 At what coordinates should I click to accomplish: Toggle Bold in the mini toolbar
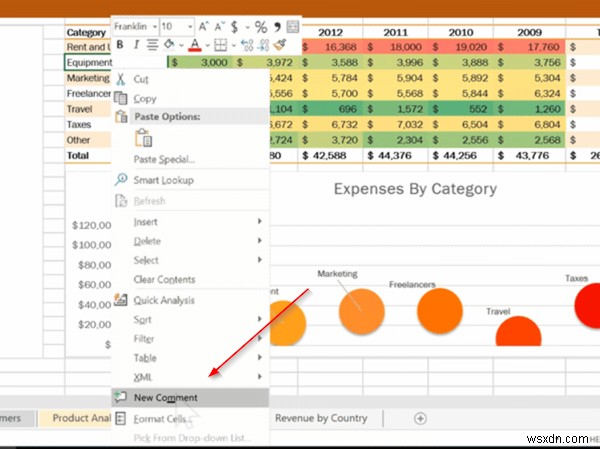120,44
